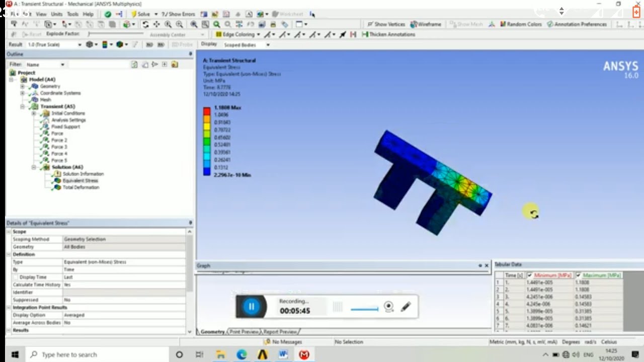Click the Zoom In/Out tool
The width and height of the screenshot is (644, 362).
(168, 24)
